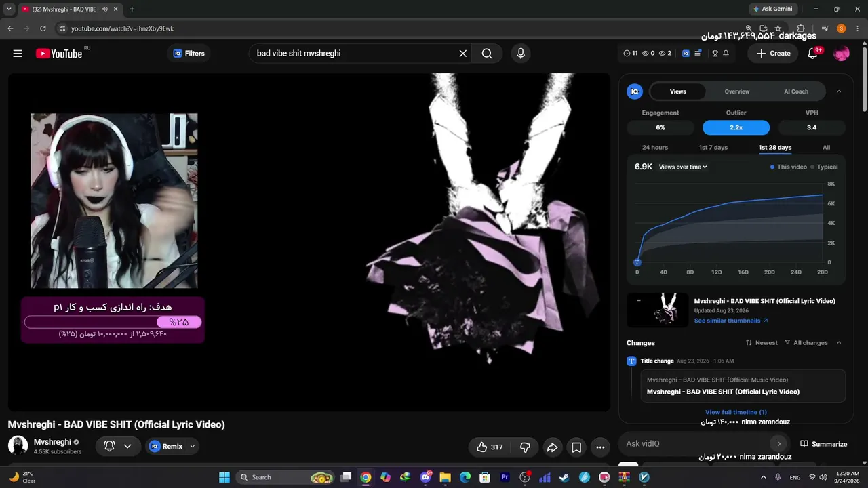868x488 pixels.
Task: Expand the Remix button dropdown arrow
Action: pos(193,446)
